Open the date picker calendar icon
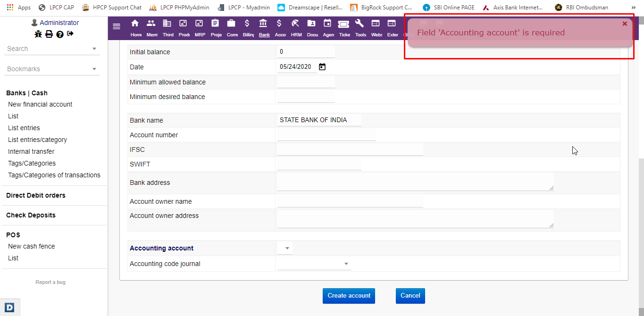This screenshot has width=644, height=316. [x=322, y=67]
